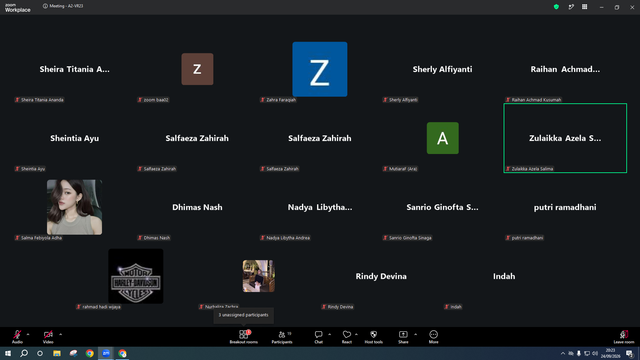Screen dimensions: 640x360
Task: Click the Zoom Workplace logo
Action: click(18, 8)
